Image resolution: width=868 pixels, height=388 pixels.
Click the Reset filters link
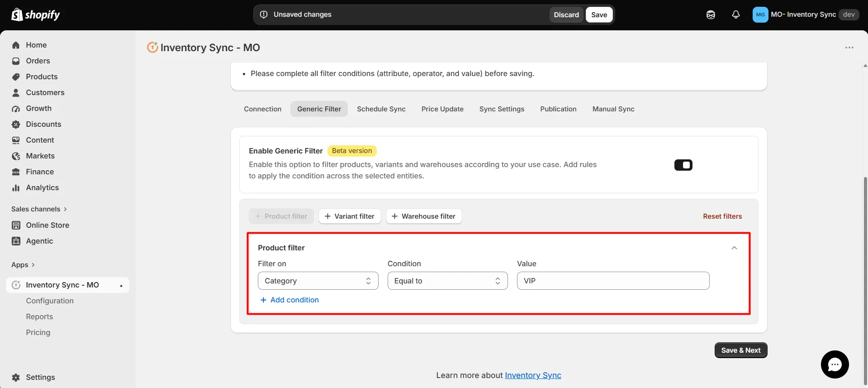coord(722,216)
